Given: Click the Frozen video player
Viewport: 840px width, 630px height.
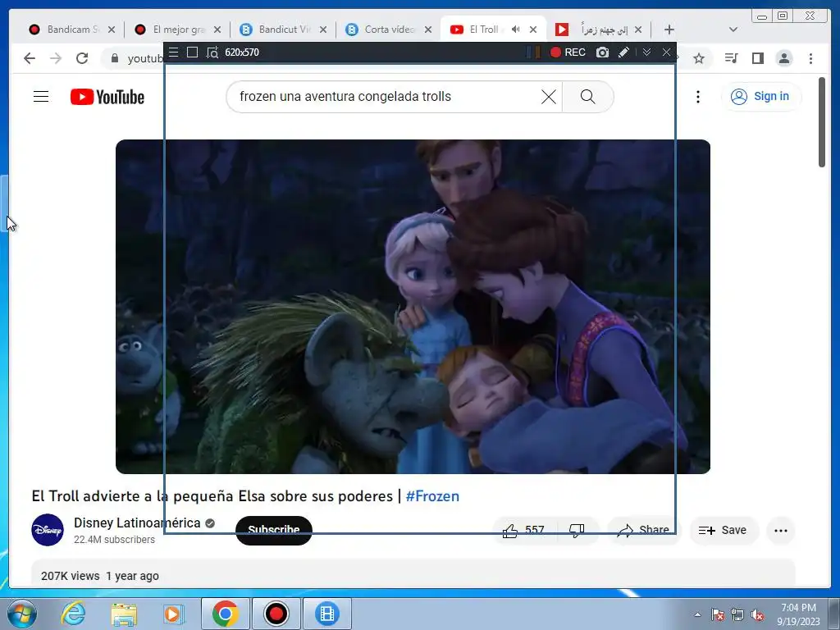Looking at the screenshot, I should click(x=413, y=307).
